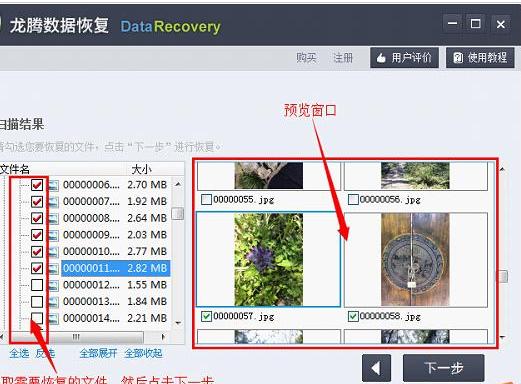Select the 00000014 file row name
The height and width of the screenshot is (384, 521).
[91, 318]
